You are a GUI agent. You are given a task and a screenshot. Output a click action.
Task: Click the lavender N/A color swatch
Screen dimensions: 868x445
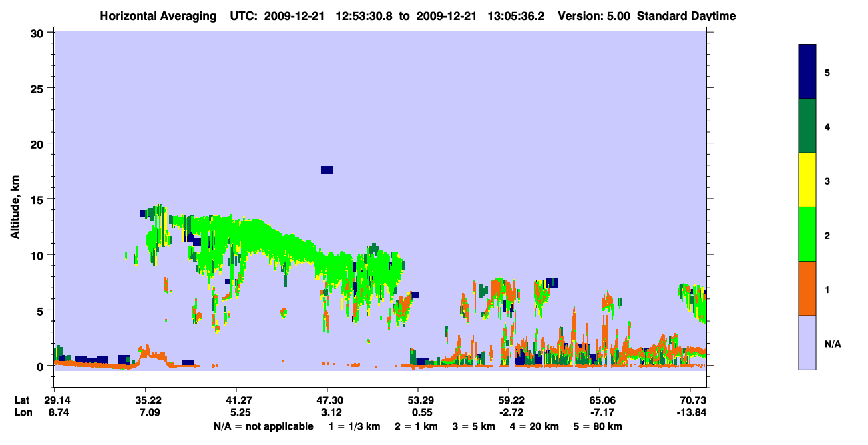807,342
